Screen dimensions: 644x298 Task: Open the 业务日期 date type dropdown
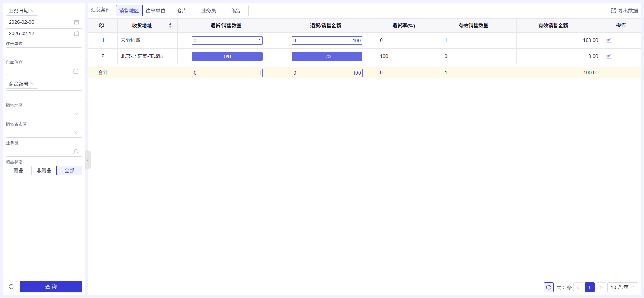pos(22,11)
